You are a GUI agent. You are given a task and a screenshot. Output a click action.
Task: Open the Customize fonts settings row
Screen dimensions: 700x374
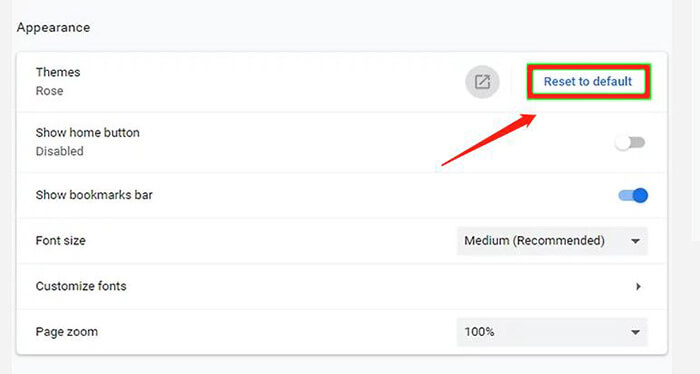tap(342, 287)
